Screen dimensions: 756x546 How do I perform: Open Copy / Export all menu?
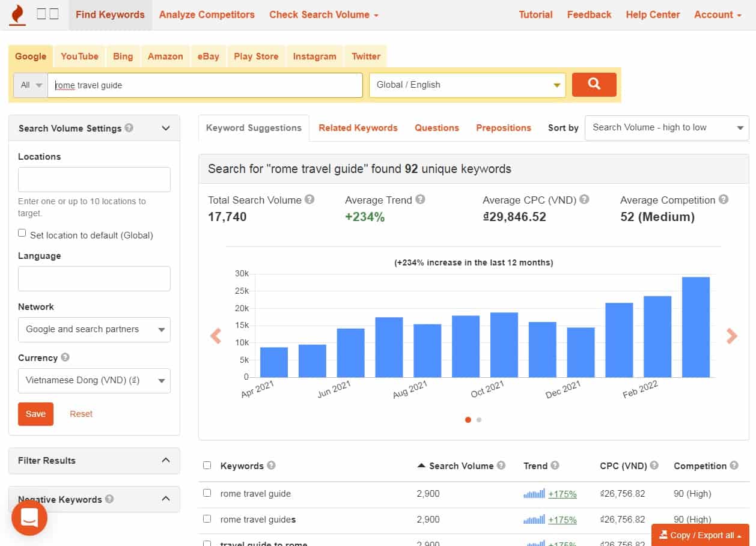pyautogui.click(x=700, y=535)
